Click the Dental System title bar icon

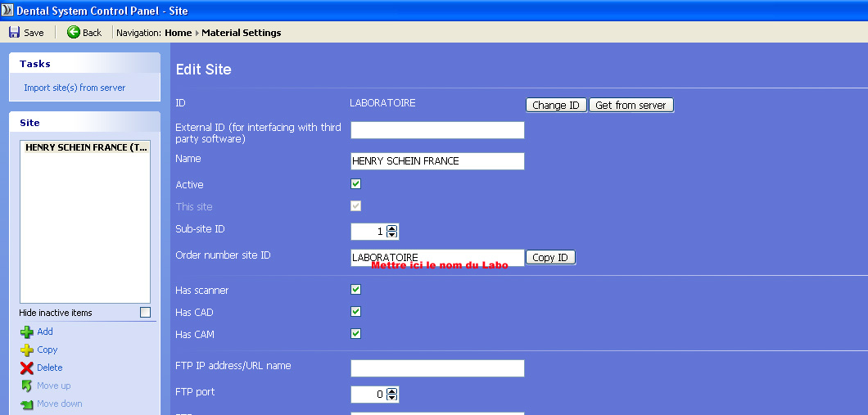(8, 11)
